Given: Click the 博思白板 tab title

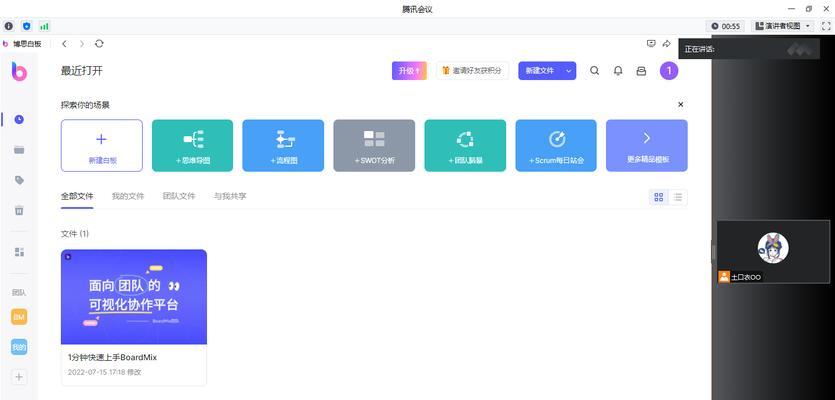Looking at the screenshot, I should 27,44.
